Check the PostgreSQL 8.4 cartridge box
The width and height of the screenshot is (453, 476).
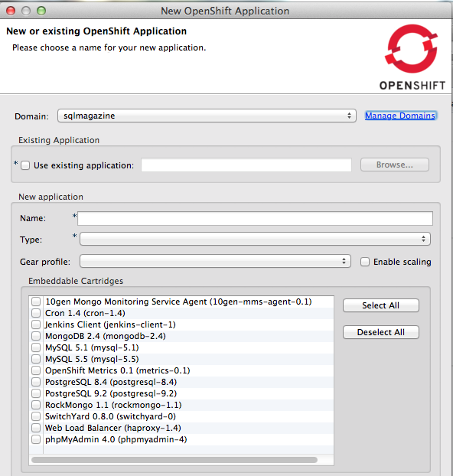pos(36,382)
